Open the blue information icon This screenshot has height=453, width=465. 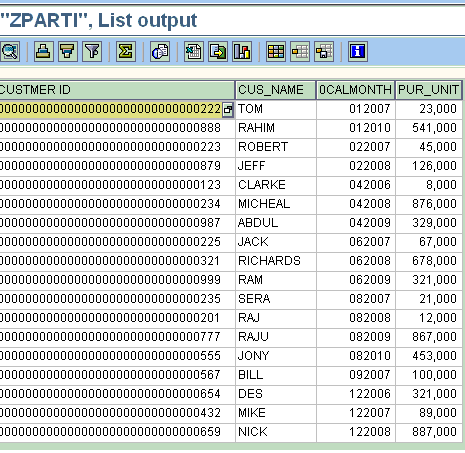[x=358, y=52]
